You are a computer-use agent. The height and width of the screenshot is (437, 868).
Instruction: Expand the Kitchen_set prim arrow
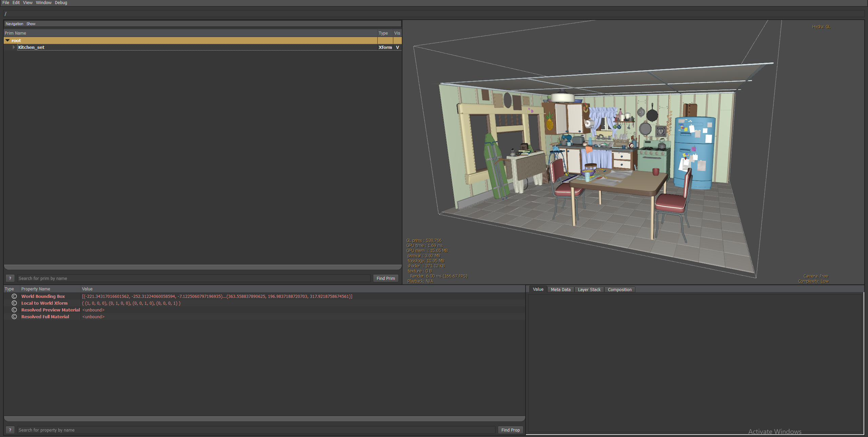[14, 47]
